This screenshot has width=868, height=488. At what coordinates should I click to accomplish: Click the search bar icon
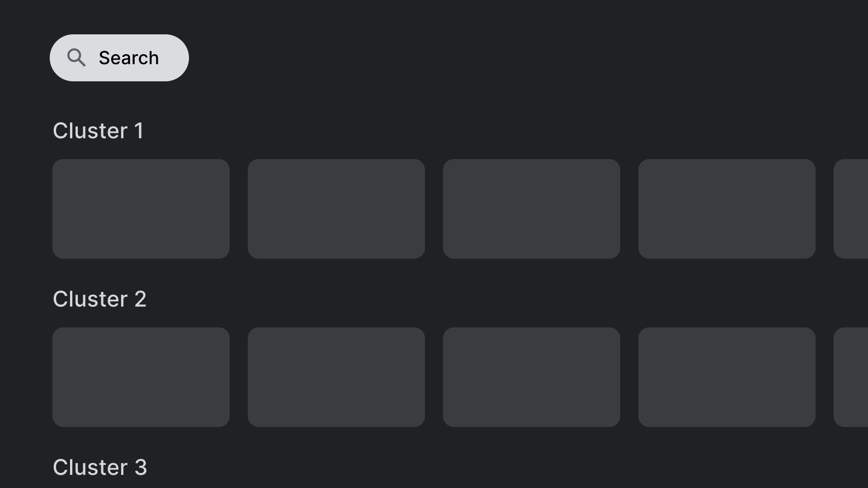pos(75,58)
